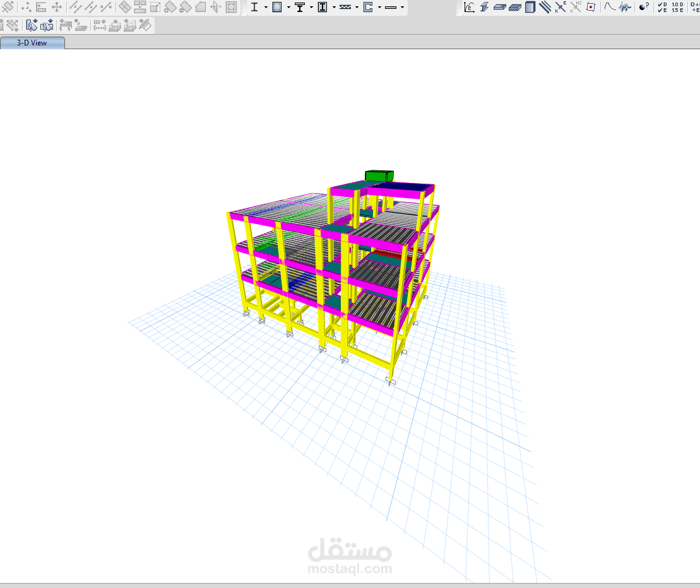This screenshot has width=700, height=588.
Task: Click the merge shells panels icon
Action: 140,7
